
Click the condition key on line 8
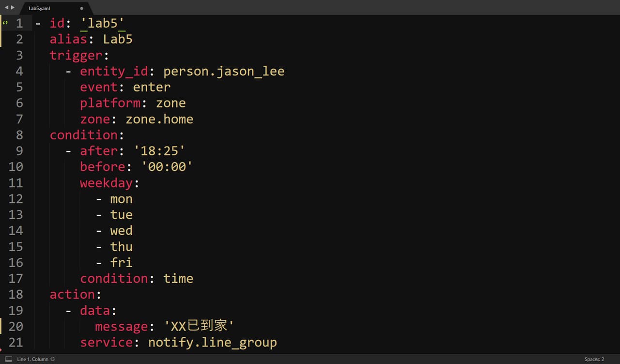tap(83, 135)
